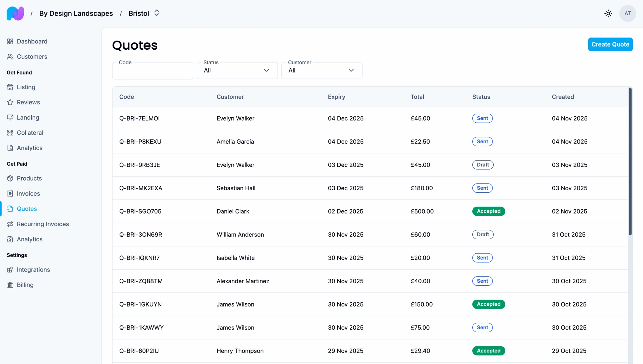This screenshot has height=364, width=643.
Task: Open the AT user avatar menu
Action: pos(627,13)
